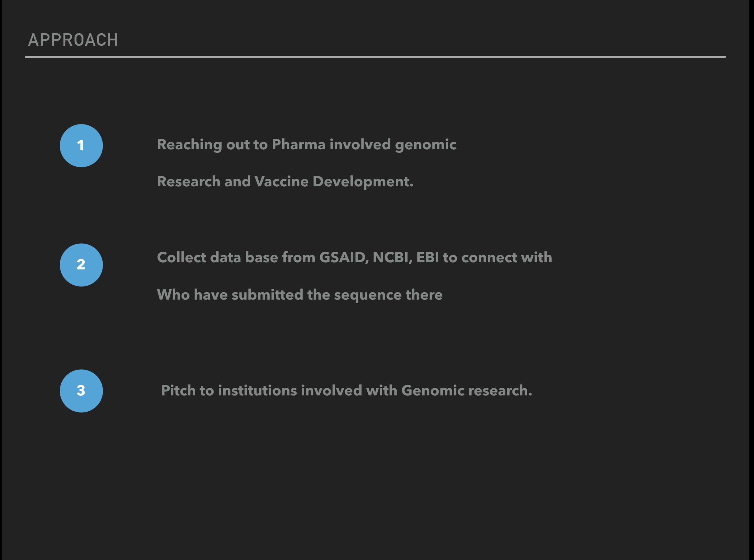The height and width of the screenshot is (560, 754).
Task: Select the 'Collect data base from' text line
Action: [x=355, y=258]
